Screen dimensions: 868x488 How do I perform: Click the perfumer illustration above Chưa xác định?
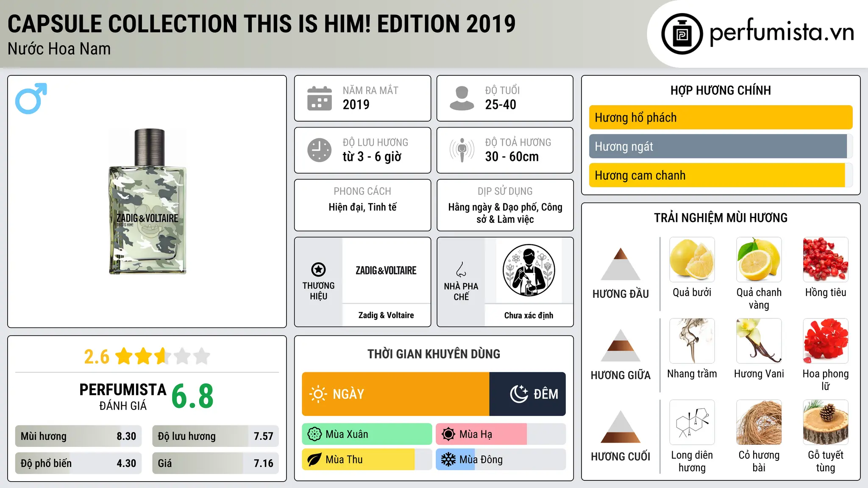tap(529, 270)
